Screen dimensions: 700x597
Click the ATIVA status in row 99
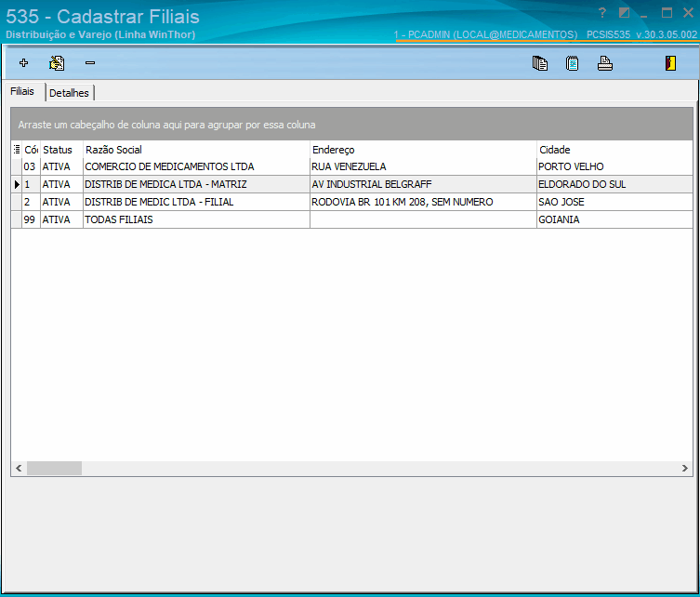(61, 219)
